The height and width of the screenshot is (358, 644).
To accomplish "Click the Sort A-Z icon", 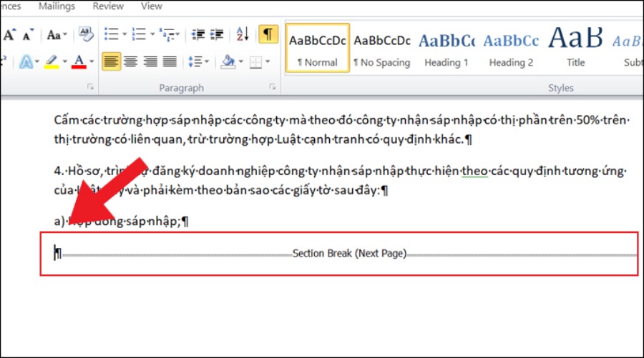I will tap(243, 34).
